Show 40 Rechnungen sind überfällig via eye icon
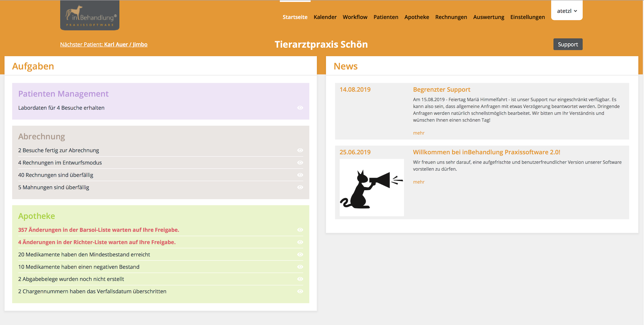 (300, 175)
